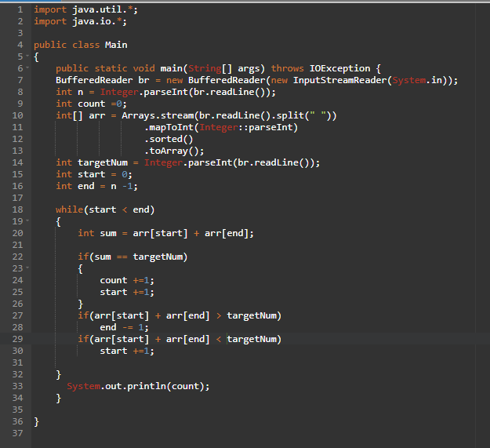Click 'InputStreamReader' on line 7
The height and width of the screenshot is (448, 490).
(339, 80)
